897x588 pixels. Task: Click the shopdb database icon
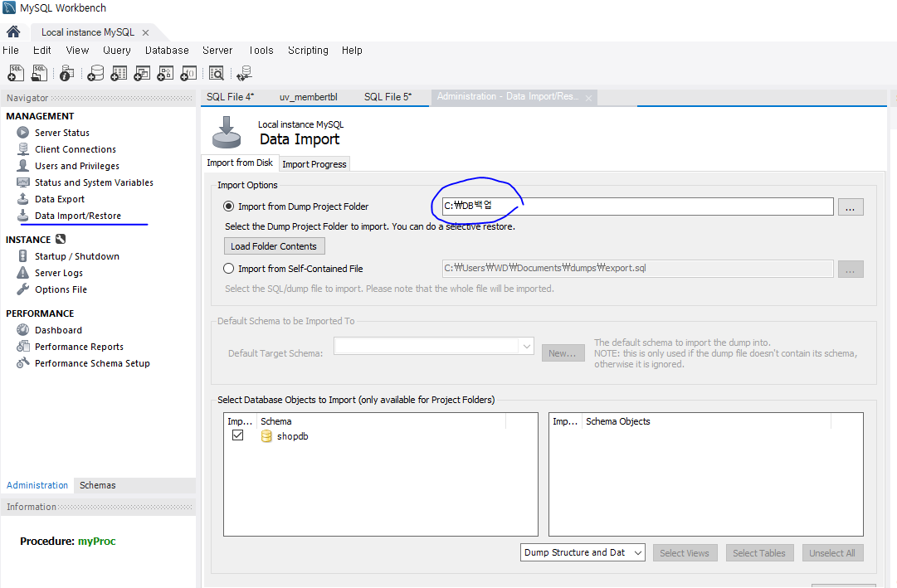[266, 436]
